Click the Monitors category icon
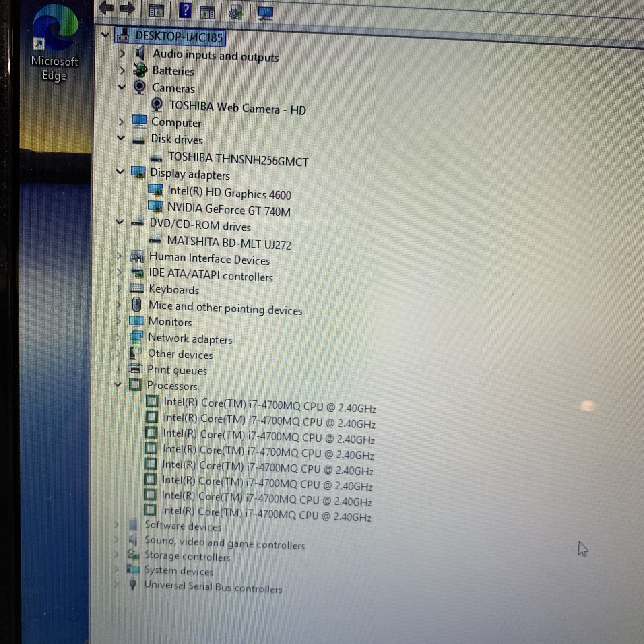This screenshot has width=644, height=644. 136,321
